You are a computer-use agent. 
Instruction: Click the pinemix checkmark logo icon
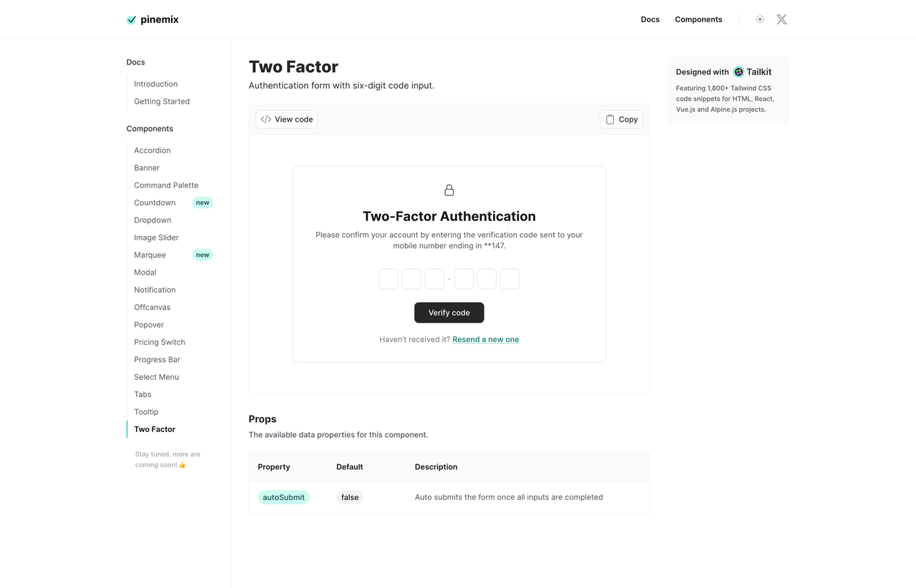click(x=132, y=20)
